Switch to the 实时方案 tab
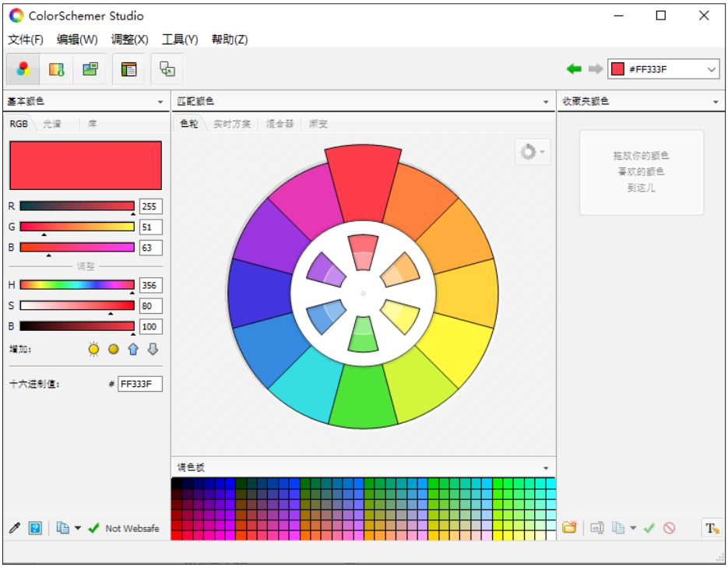Image resolution: width=728 pixels, height=567 pixels. coord(232,124)
